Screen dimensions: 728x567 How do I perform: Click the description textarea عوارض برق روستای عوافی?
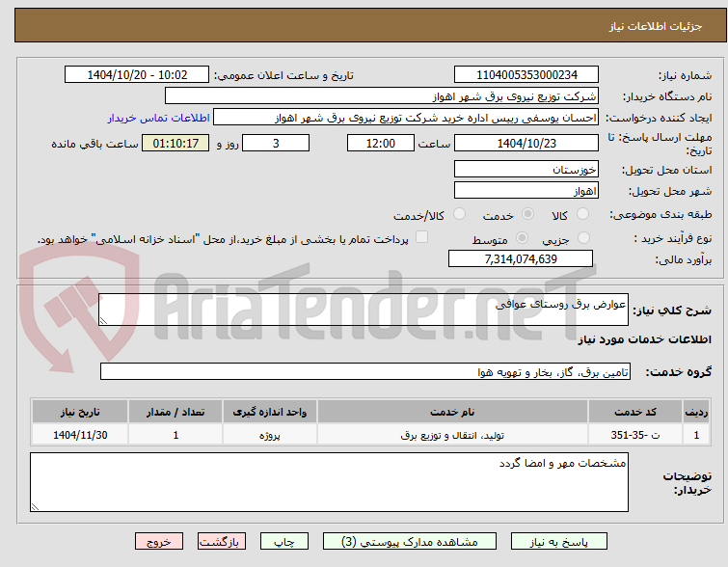tap(364, 310)
